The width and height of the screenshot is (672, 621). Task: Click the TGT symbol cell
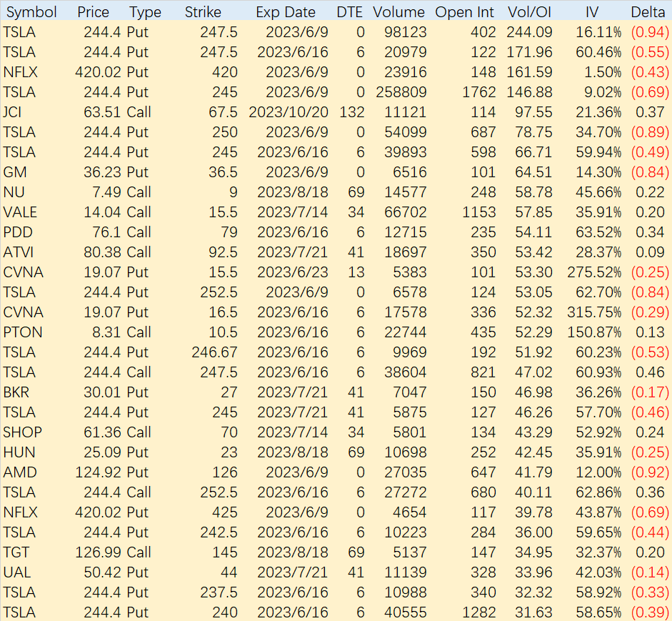point(16,552)
